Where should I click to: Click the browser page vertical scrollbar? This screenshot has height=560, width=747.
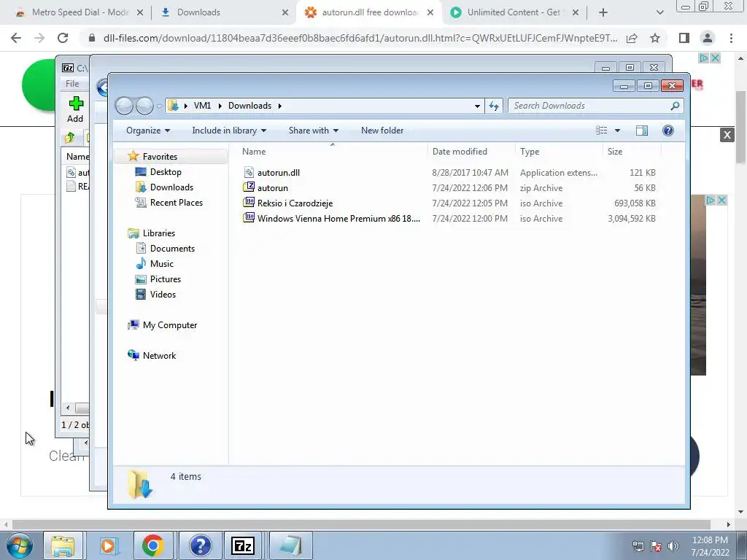[740, 127]
